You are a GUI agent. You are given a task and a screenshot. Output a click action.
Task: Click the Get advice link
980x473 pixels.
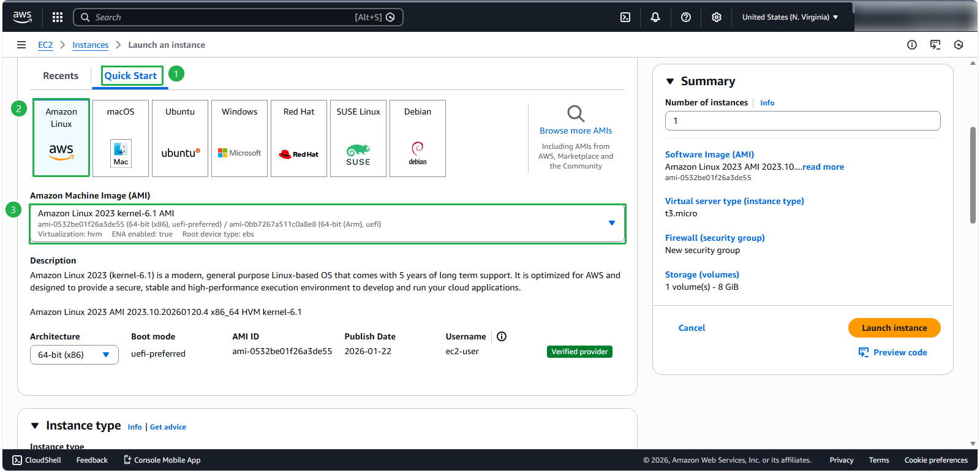coord(168,427)
